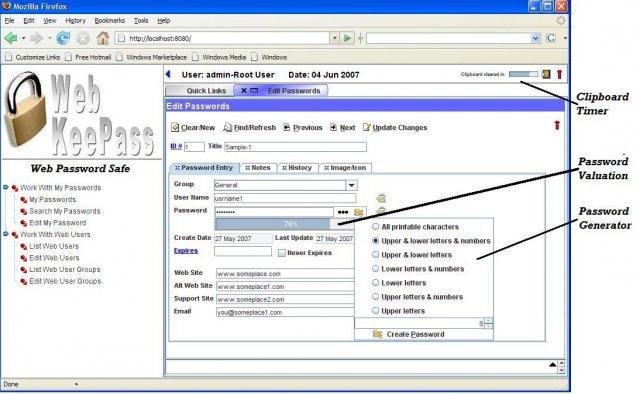The image size is (640, 394).
Task: Adjust password length spinner arrows
Action: click(489, 323)
